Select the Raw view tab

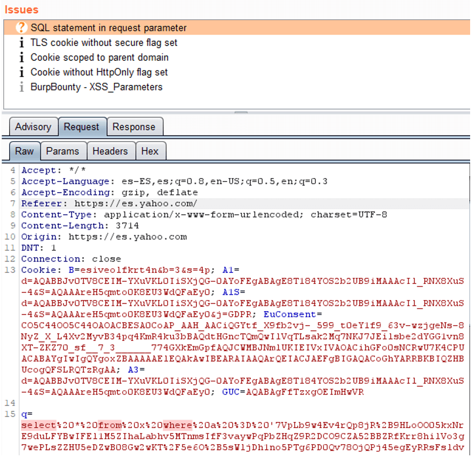[24, 151]
